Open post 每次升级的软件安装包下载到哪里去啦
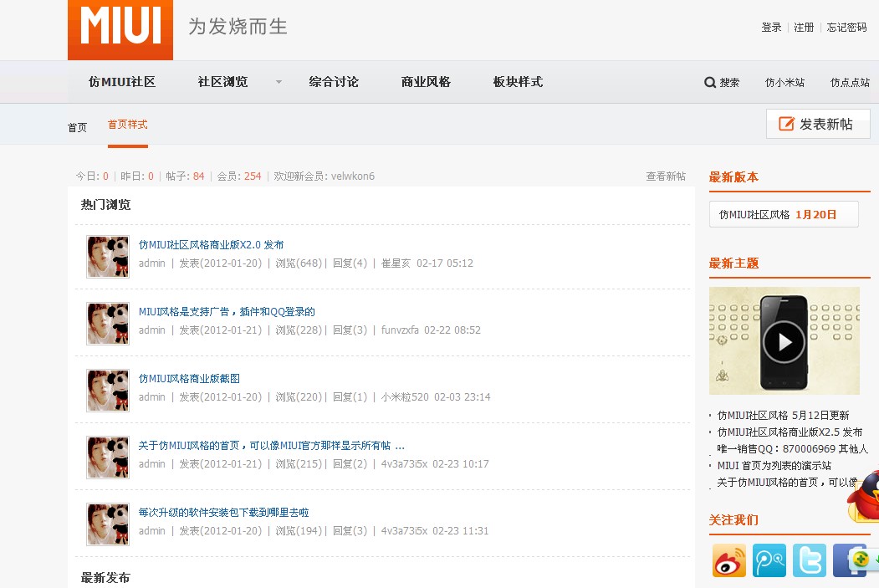879x588 pixels. point(223,513)
